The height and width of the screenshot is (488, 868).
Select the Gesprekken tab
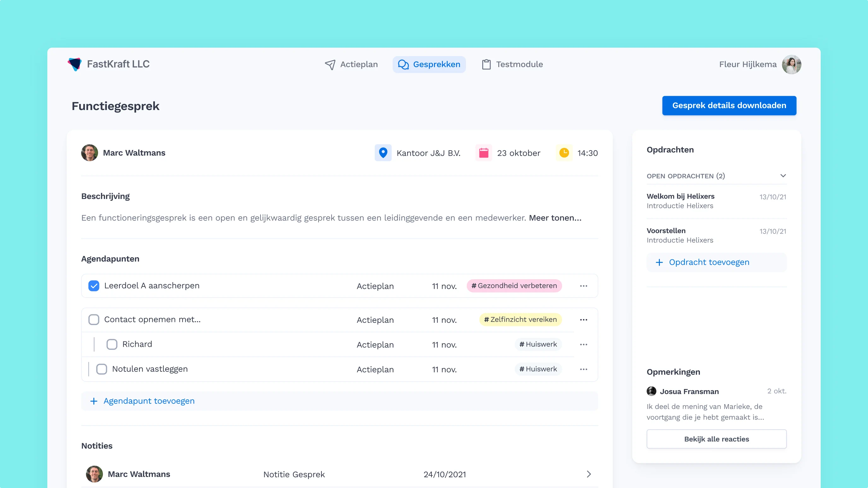click(429, 64)
